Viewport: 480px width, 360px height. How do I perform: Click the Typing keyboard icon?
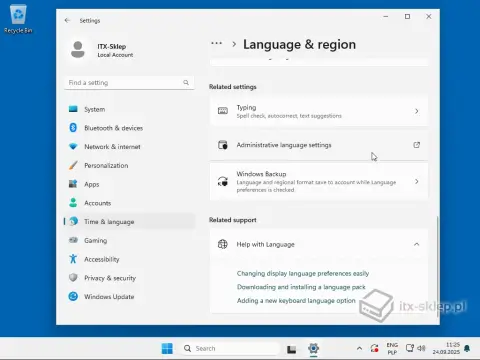click(223, 111)
